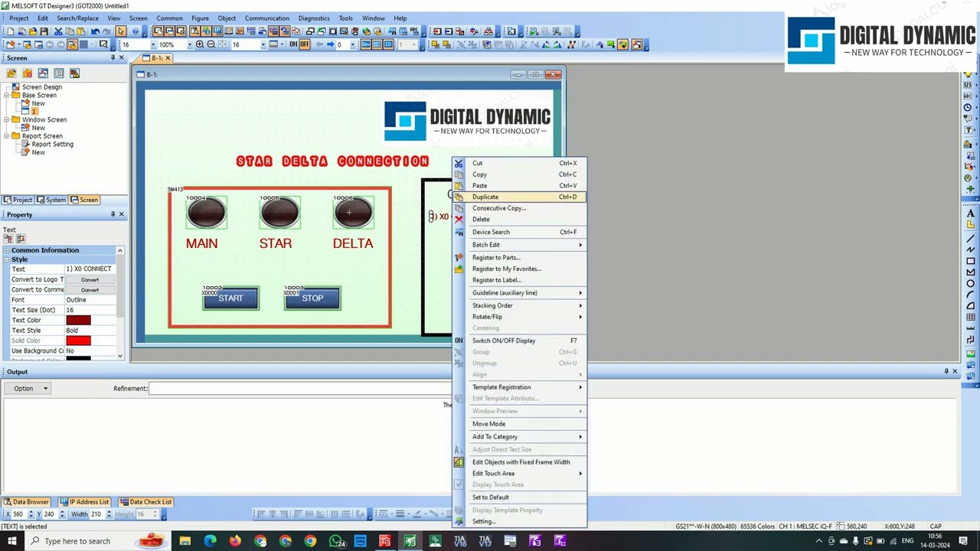Screen dimensions: 980x551
Task: Open the Communication menu
Action: pyautogui.click(x=267, y=18)
